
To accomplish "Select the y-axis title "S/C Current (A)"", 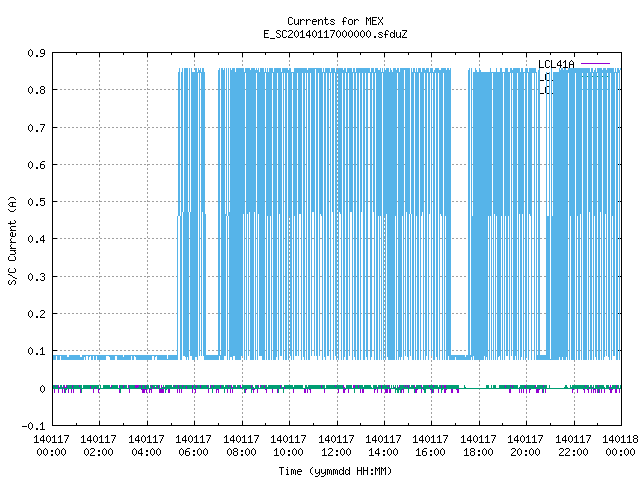I will click(x=13, y=241).
